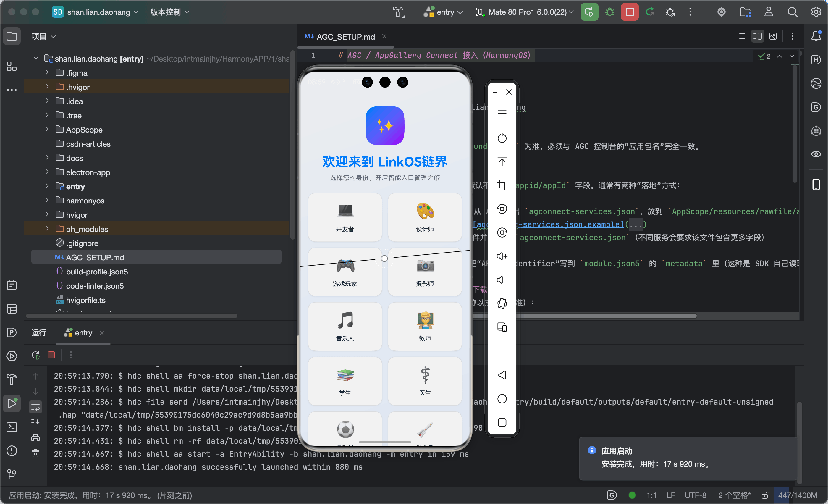
Task: Toggle the eye previewer side panel
Action: tap(816, 154)
